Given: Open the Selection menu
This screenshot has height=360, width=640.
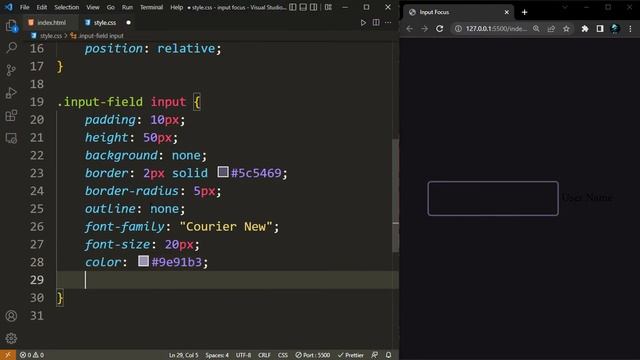Looking at the screenshot, I should tap(67, 7).
